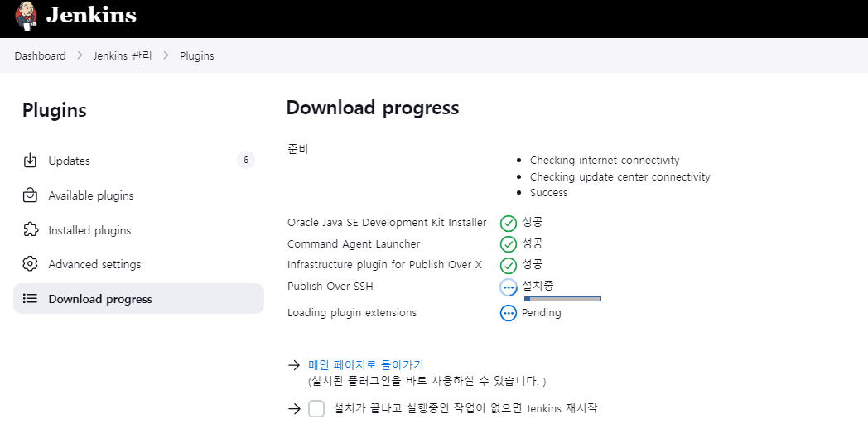Screen dimensions: 868x443
Task: Click the Updates download icon
Action: pos(30,161)
